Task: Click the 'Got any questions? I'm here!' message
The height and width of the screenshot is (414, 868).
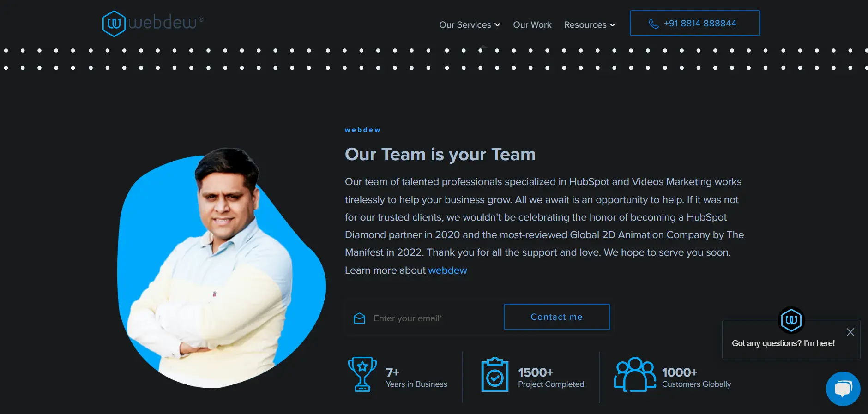Action: pos(783,343)
